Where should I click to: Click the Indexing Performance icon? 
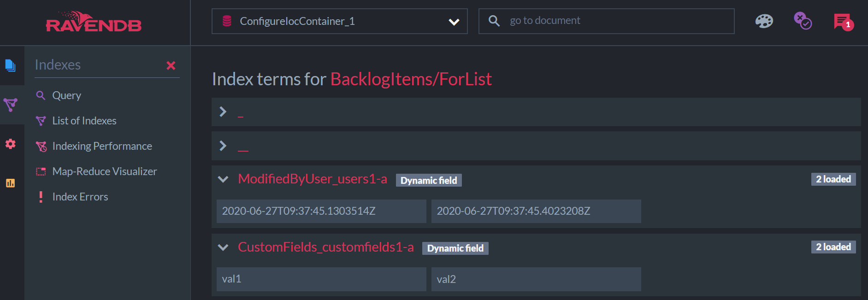point(41,146)
